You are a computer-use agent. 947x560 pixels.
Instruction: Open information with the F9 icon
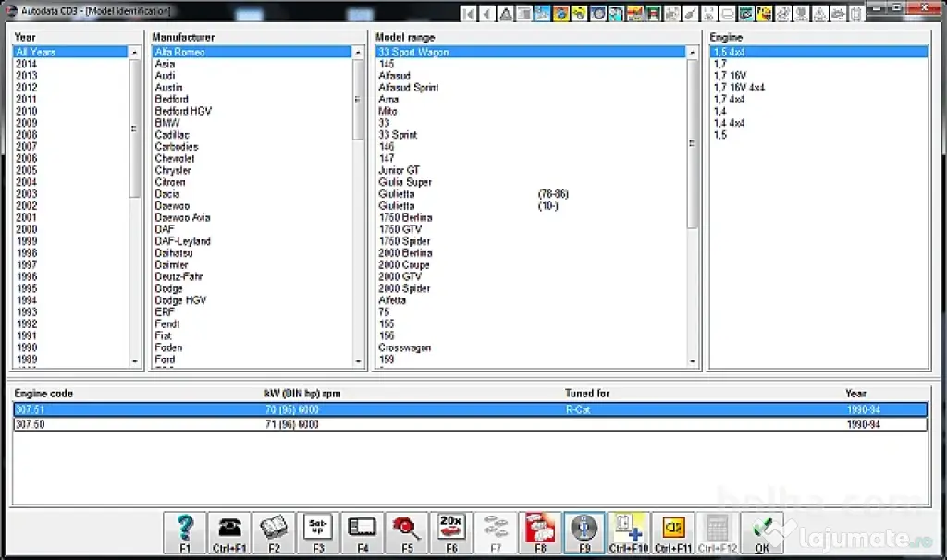click(x=584, y=533)
